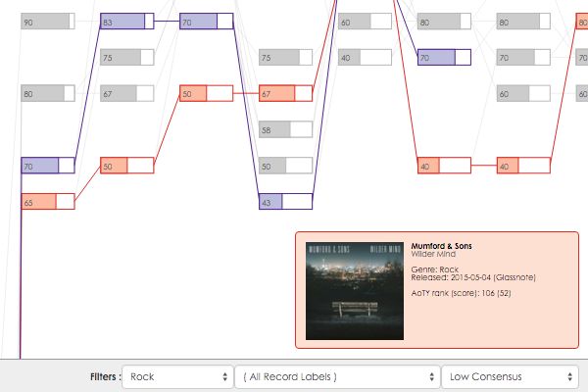Click the Wilder Mind album cover thumbnail
The width and height of the screenshot is (588, 392).
[355, 291]
